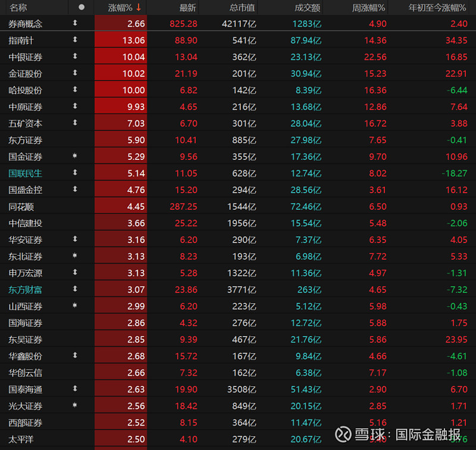Select the 国泰海通 stock name
The image size is (476, 450).
[x=25, y=389]
